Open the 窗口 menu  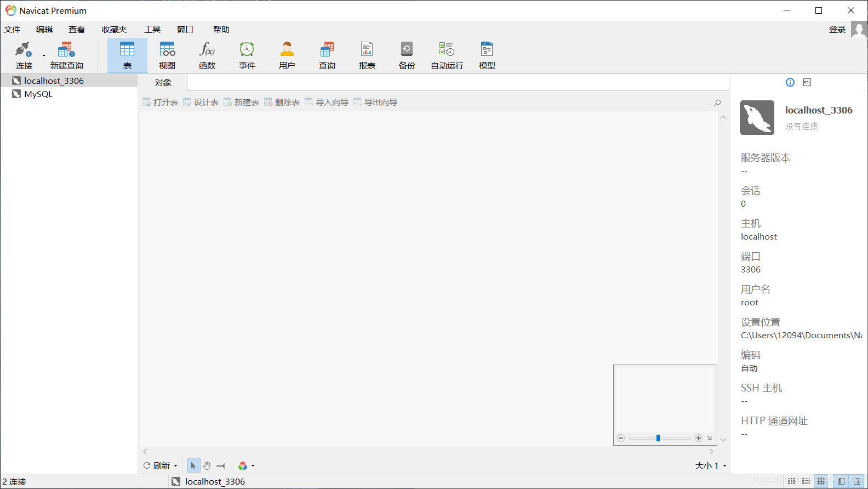pos(185,30)
